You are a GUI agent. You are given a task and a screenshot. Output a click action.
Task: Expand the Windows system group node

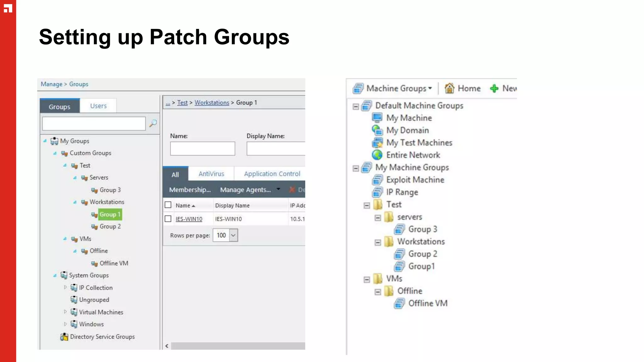tap(65, 324)
